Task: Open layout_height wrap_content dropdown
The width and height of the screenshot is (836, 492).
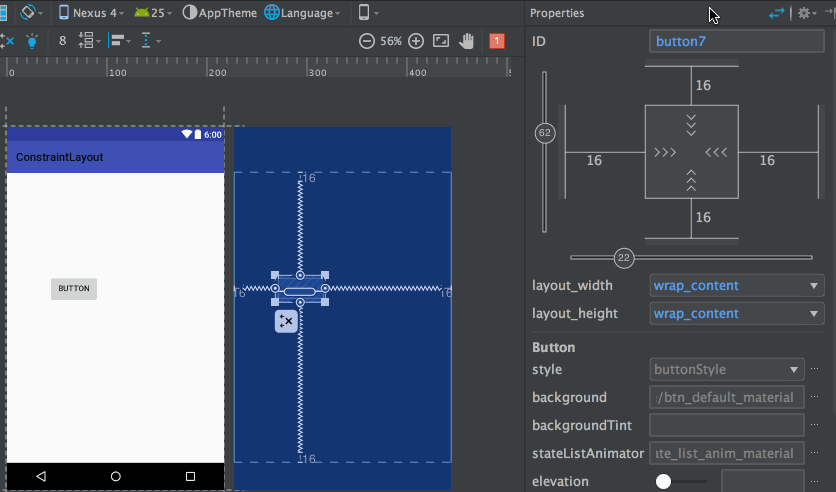Action: click(x=736, y=313)
